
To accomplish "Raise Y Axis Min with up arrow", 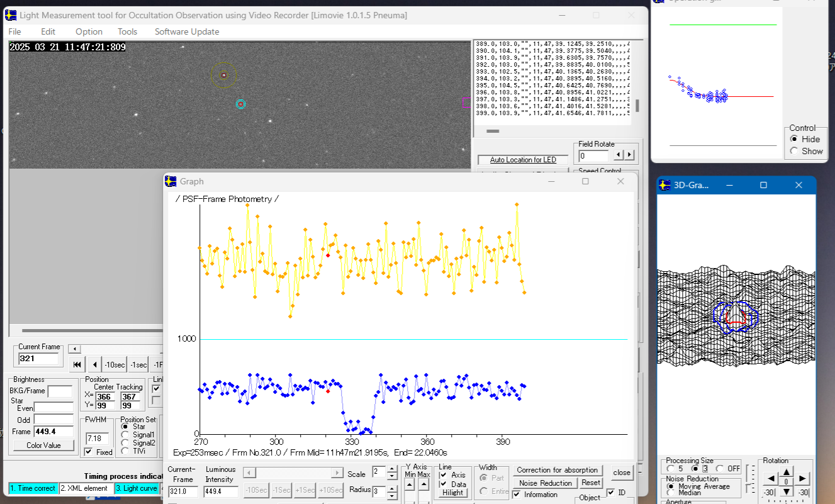I will pos(409,484).
